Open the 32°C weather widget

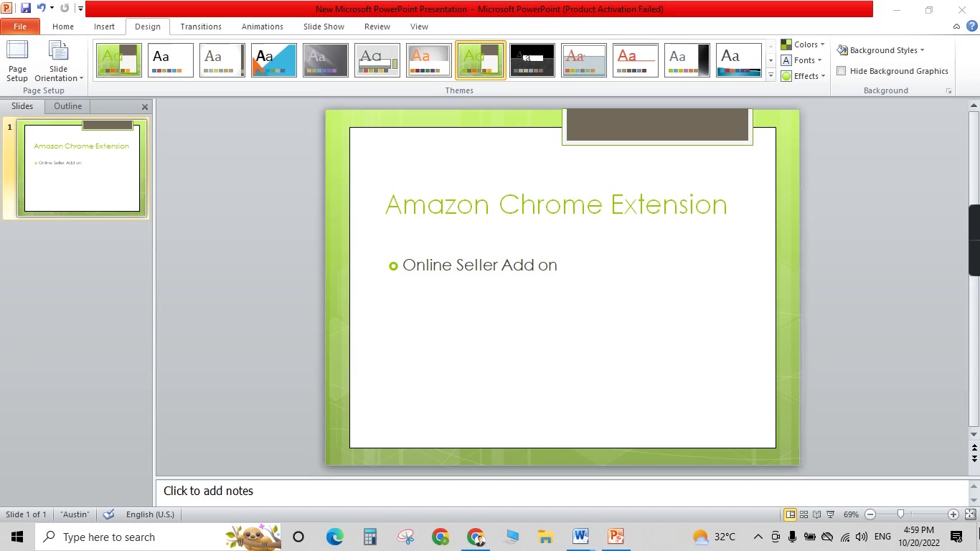coord(714,537)
